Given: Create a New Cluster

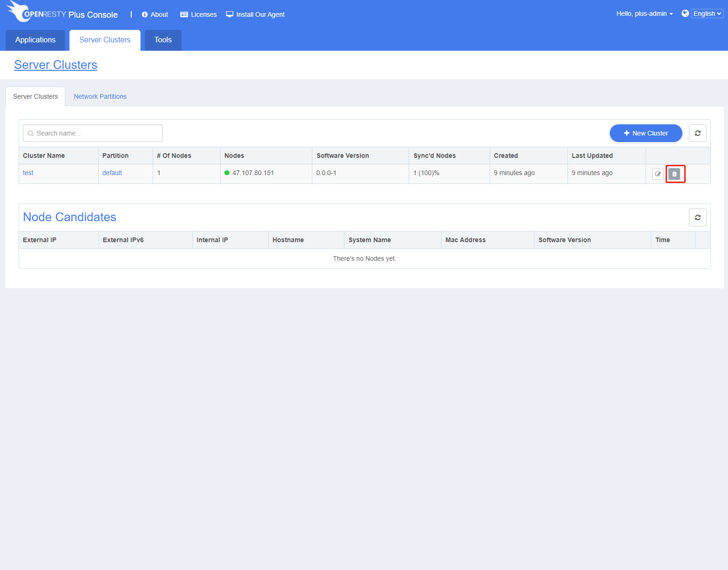Looking at the screenshot, I should click(x=646, y=133).
